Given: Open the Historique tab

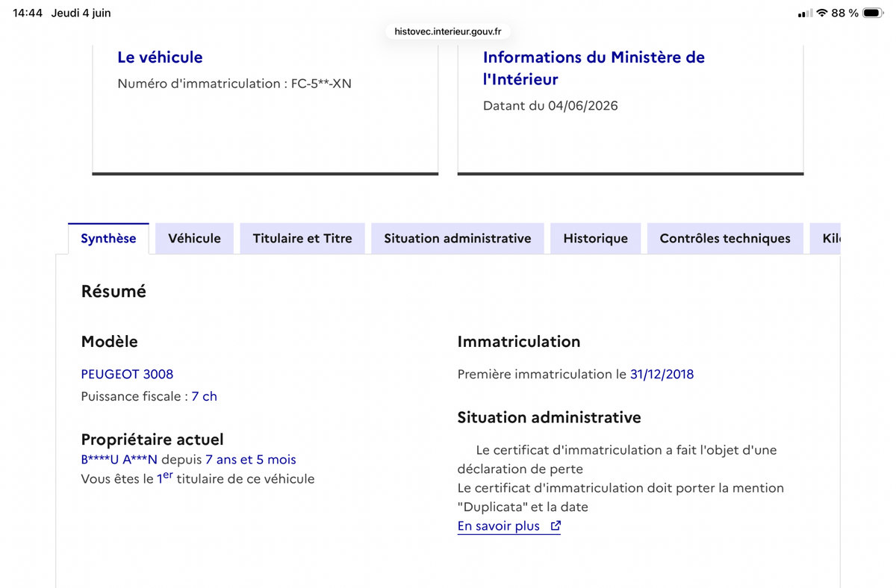Looking at the screenshot, I should pyautogui.click(x=595, y=239).
